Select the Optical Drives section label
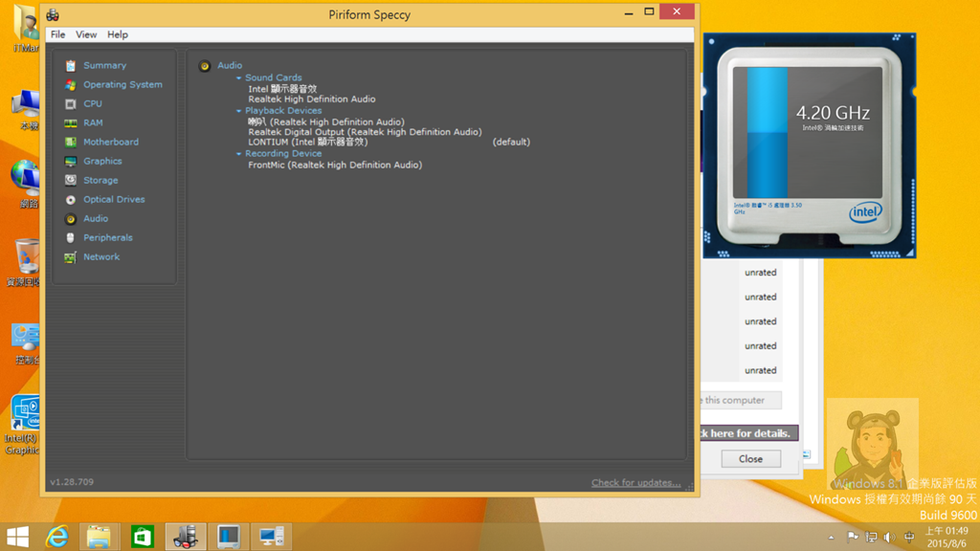This screenshot has height=551, width=980. coord(115,199)
